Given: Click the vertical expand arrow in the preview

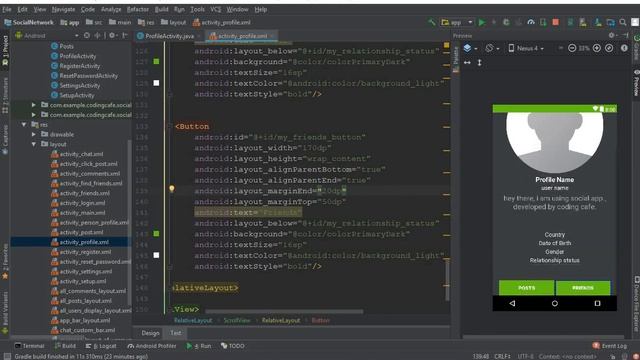Looking at the screenshot, I should click(x=480, y=62).
